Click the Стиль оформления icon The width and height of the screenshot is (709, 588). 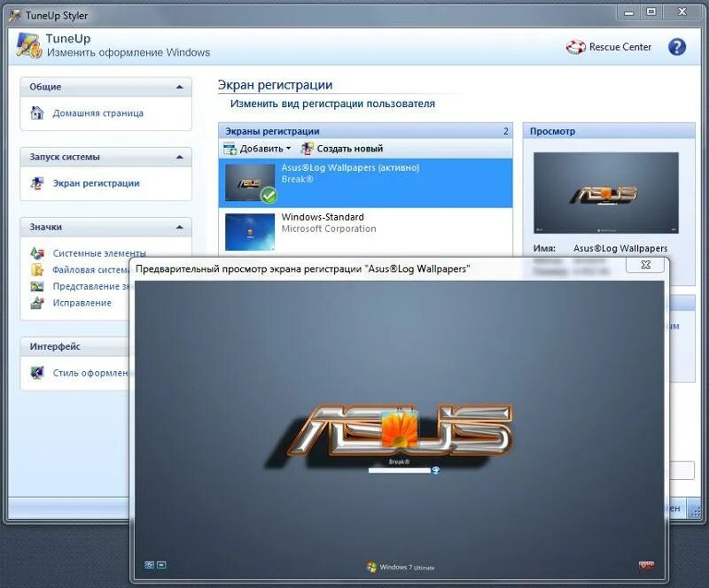pos(36,373)
